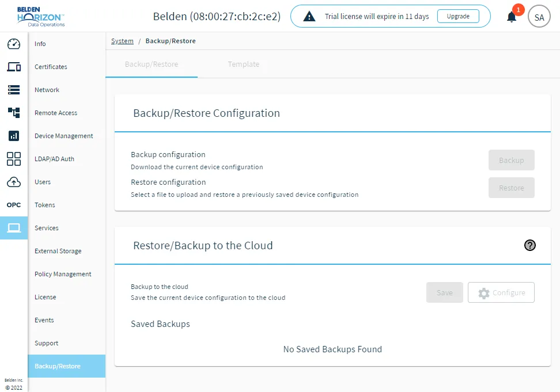Viewport: 560px width, 392px height.
Task: Click the trial license warning triangle icon
Action: 309,17
